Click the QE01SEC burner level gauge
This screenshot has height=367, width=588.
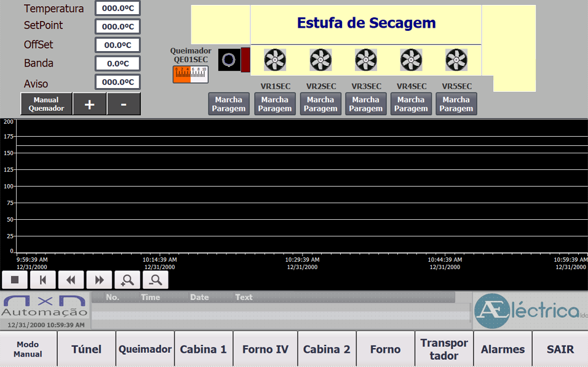coord(191,75)
